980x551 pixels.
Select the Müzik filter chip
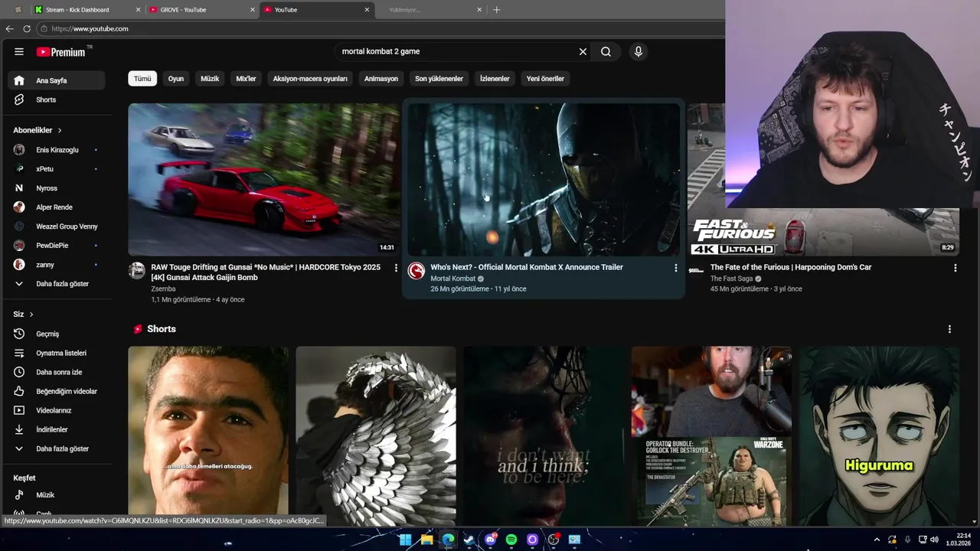210,79
